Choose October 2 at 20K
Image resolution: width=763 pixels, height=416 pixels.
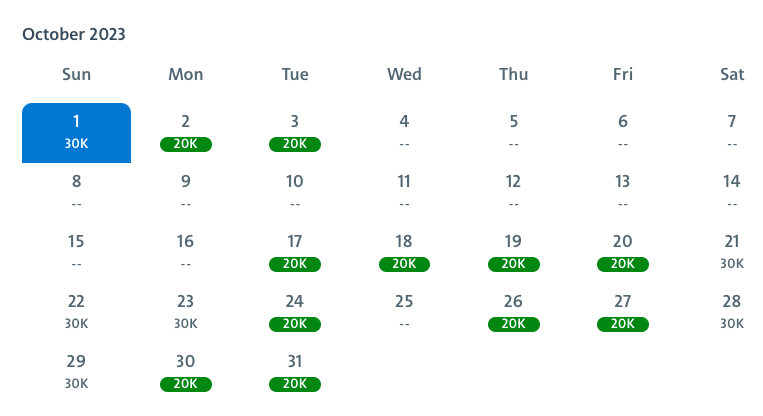point(185,132)
